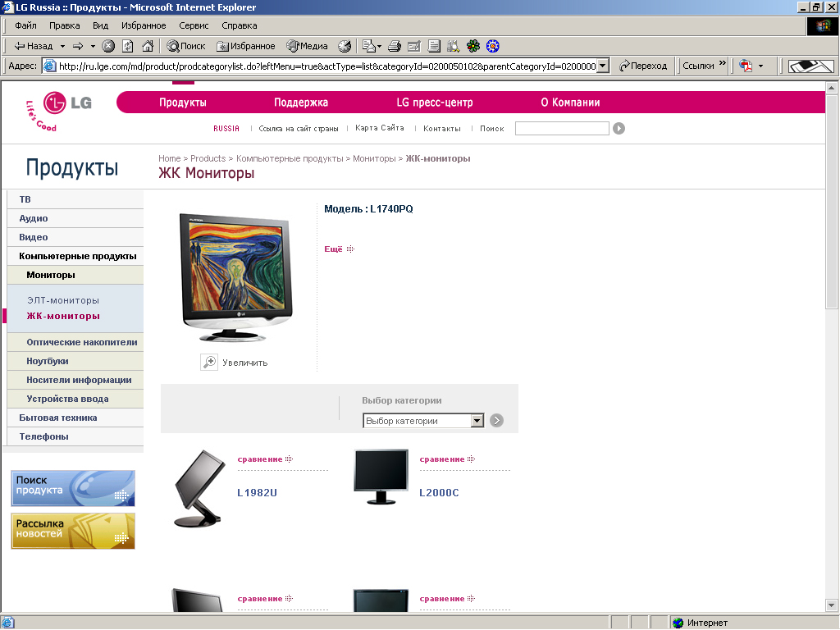
Task: Click the Поиск продукта banner
Action: [x=73, y=488]
